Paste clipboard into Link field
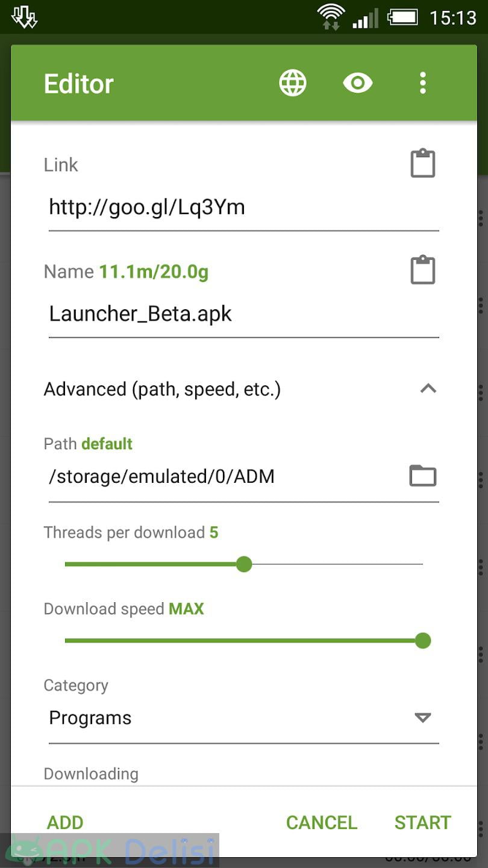The width and height of the screenshot is (488, 868). tap(423, 163)
